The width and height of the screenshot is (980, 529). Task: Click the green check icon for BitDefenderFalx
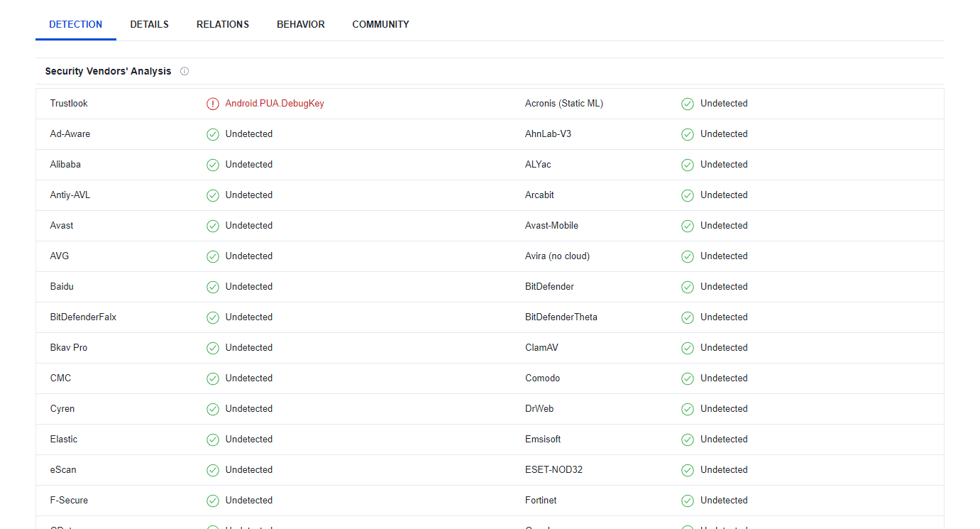click(x=213, y=317)
